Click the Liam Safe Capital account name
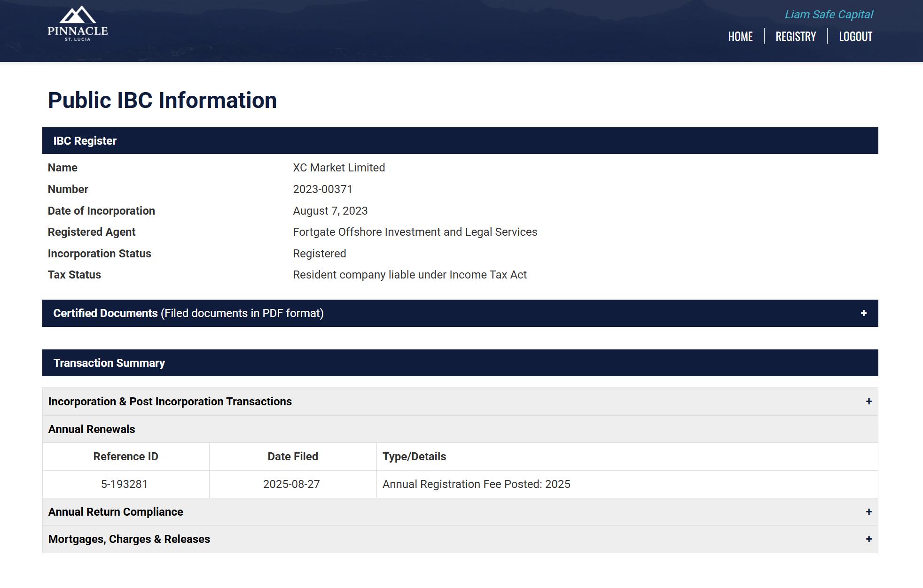This screenshot has height=588, width=923. tap(829, 15)
